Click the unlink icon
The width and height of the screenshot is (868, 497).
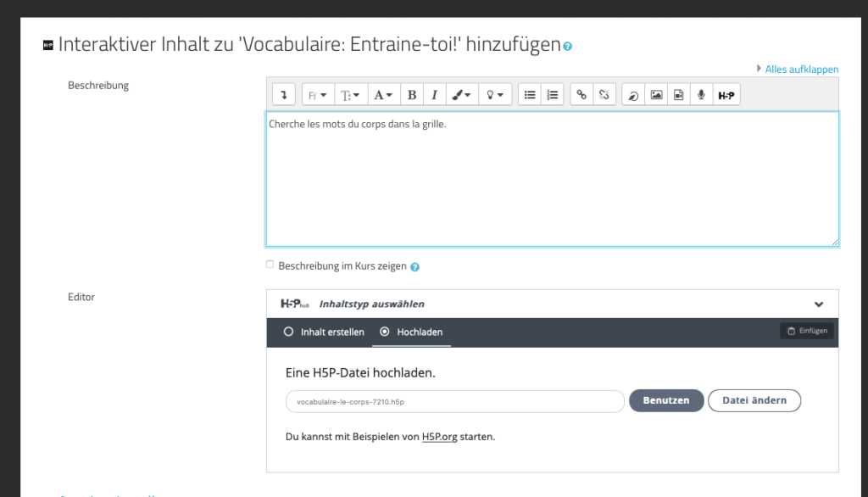point(604,95)
